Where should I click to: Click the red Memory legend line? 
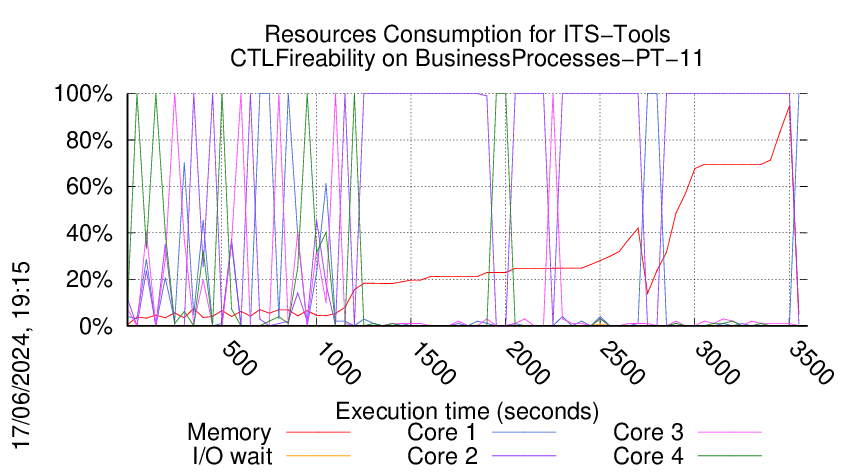tap(318, 433)
